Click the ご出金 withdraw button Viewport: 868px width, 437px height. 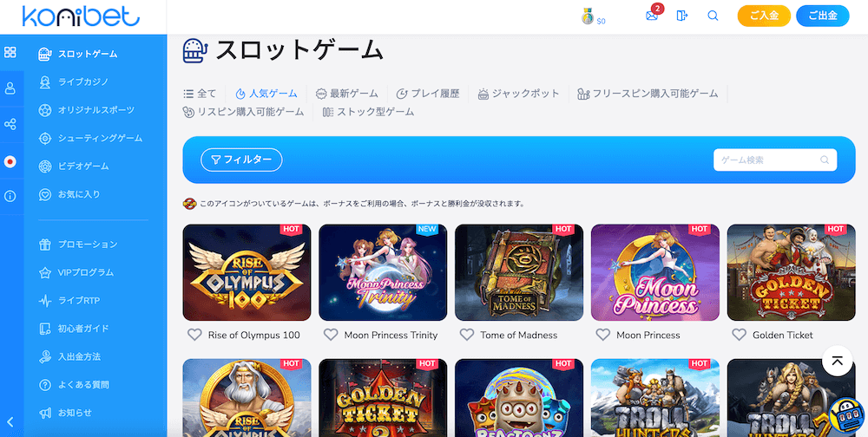click(823, 16)
